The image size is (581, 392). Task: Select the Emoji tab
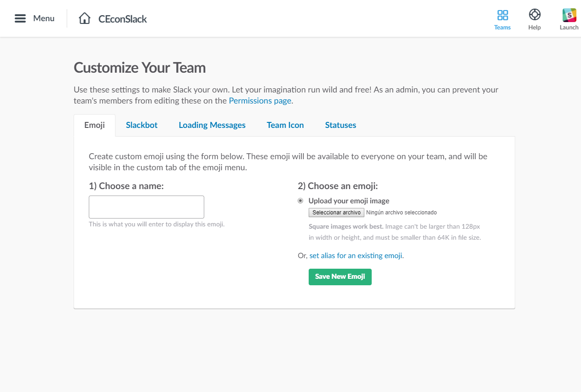94,125
